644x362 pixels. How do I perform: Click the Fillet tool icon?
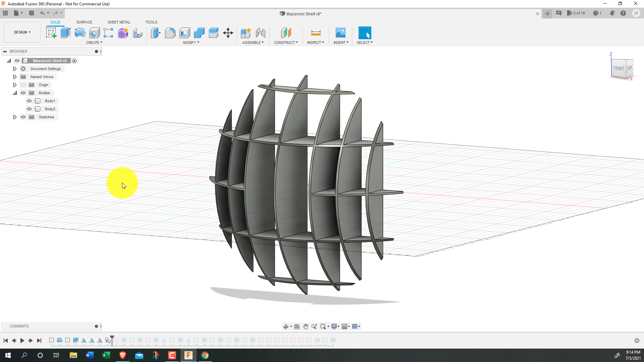(170, 33)
